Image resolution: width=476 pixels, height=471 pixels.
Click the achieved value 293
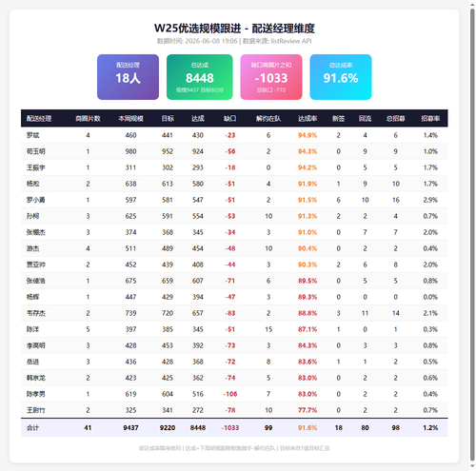[x=198, y=167]
